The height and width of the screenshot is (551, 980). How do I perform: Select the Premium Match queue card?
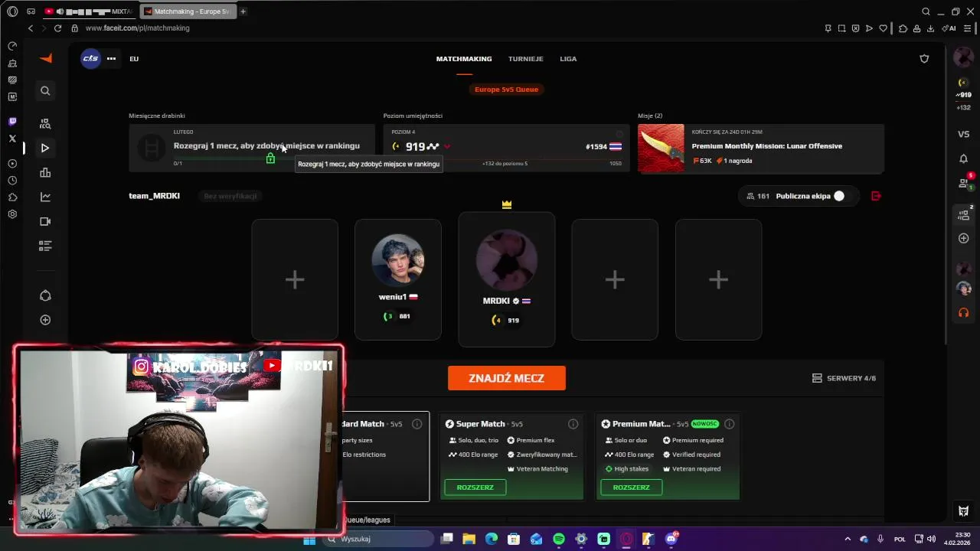coord(668,456)
